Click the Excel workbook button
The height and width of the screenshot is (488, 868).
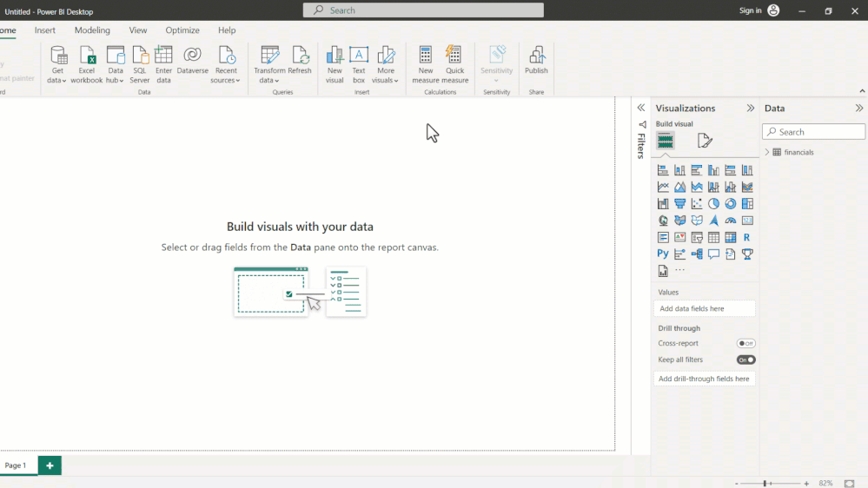86,65
